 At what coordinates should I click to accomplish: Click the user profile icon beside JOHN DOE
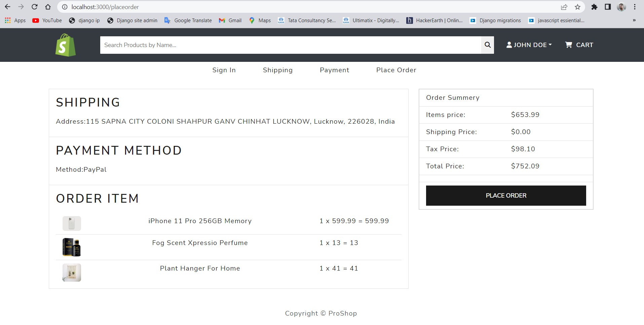coord(509,45)
